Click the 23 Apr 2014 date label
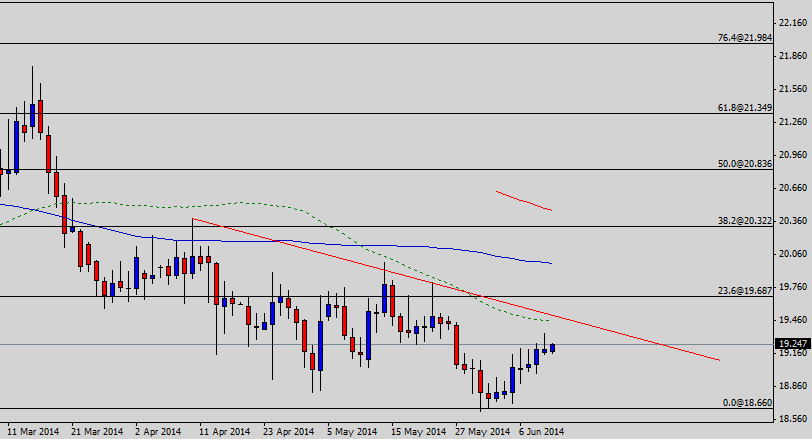This screenshot has width=812, height=439. click(287, 432)
